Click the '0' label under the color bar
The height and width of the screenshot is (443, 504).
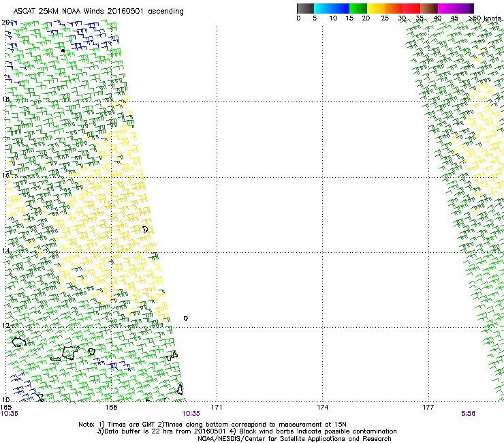[298, 18]
